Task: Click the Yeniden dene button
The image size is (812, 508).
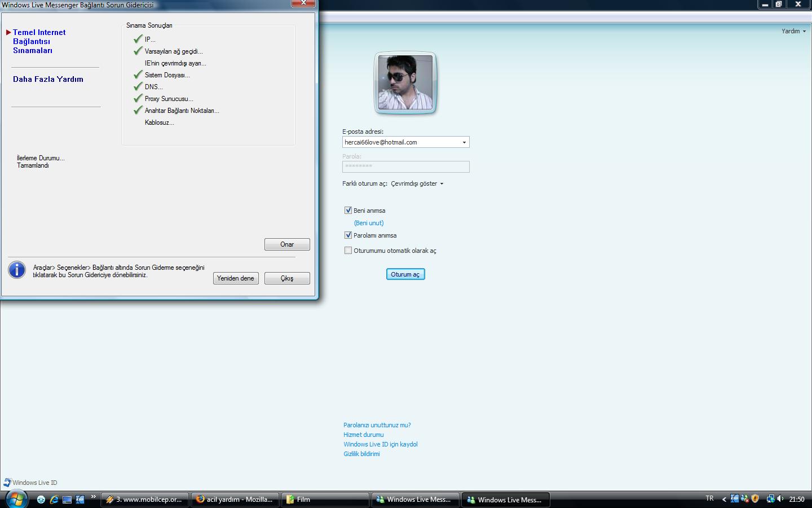Action: point(236,278)
